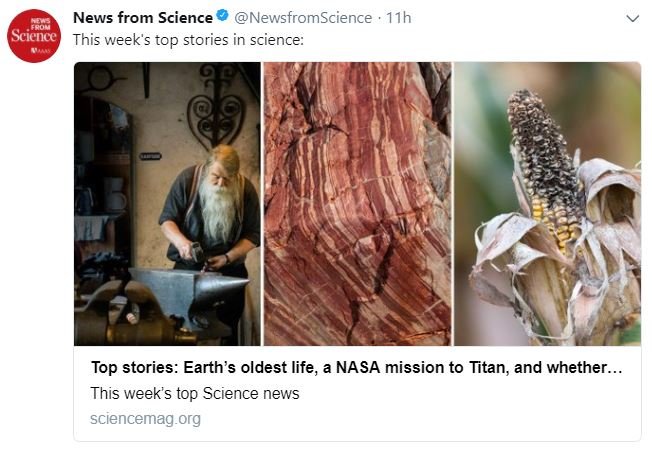This screenshot has height=450, width=652.
Task: Open the red layered rock photo
Action: (357, 204)
